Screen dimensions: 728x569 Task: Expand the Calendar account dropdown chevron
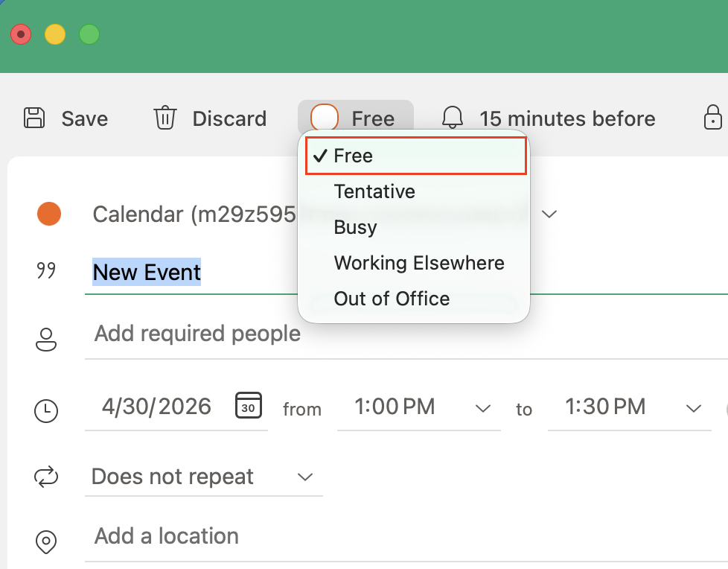(x=549, y=214)
